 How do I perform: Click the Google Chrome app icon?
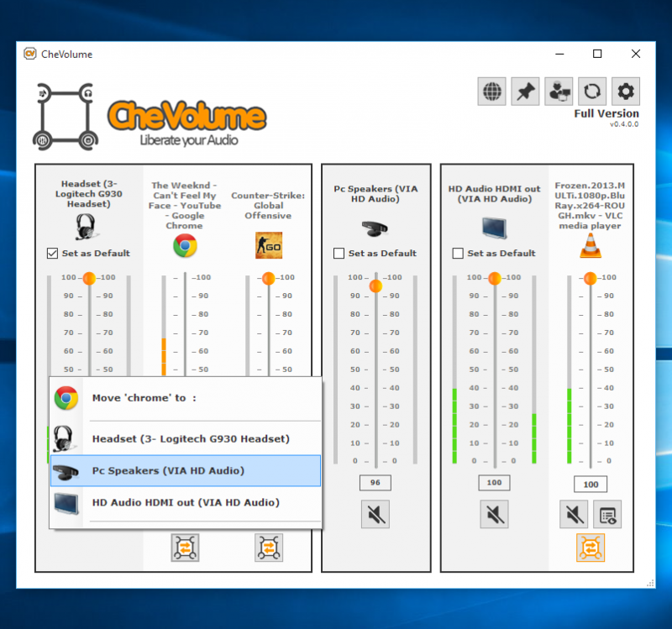coord(185,245)
